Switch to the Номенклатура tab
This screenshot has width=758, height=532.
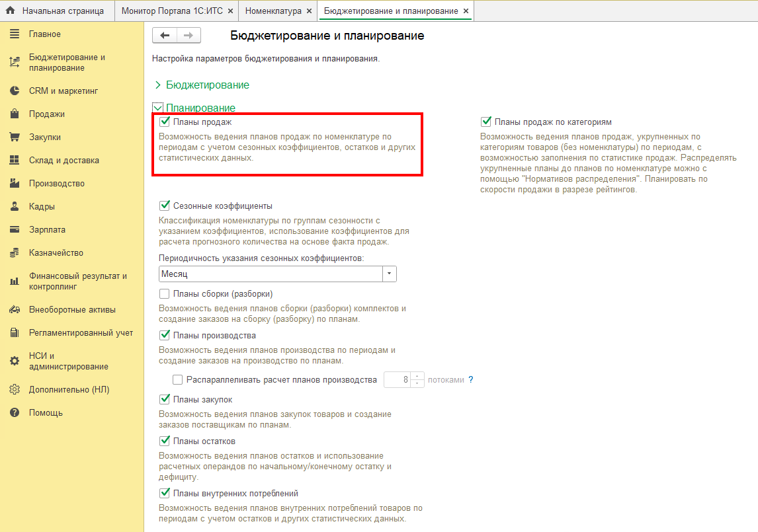coord(273,11)
